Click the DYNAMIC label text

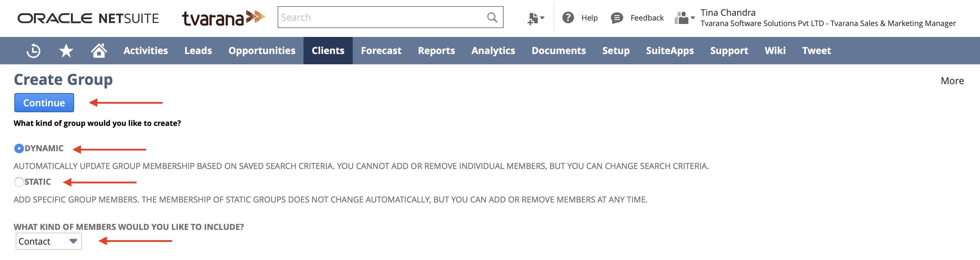(44, 148)
